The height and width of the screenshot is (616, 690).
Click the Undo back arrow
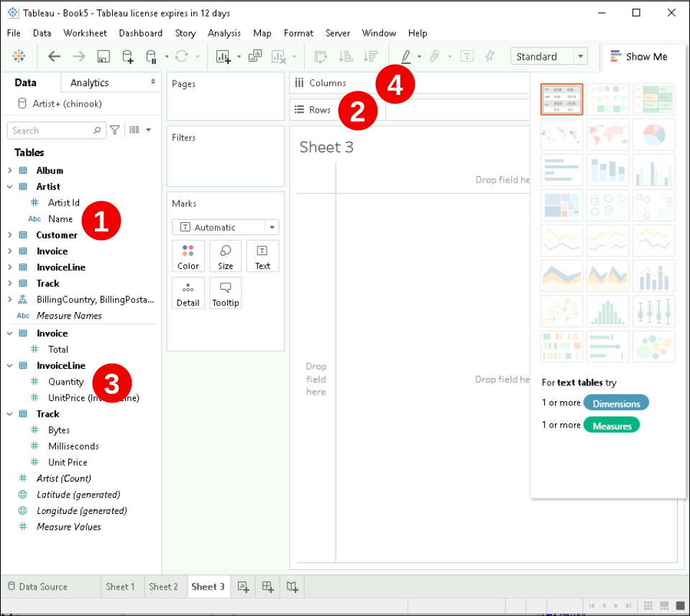(54, 56)
